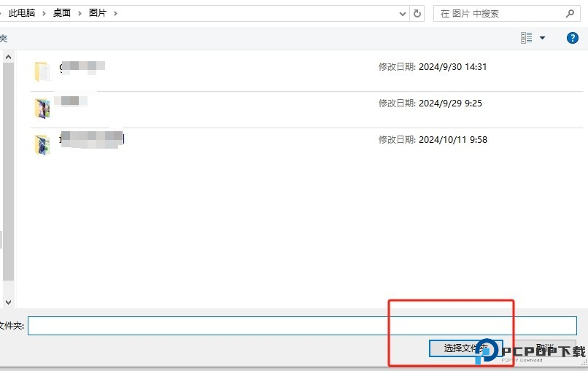Screen dimensions: 588x371
Task: Go to 桌面 in the breadcrumb path
Action: click(62, 13)
